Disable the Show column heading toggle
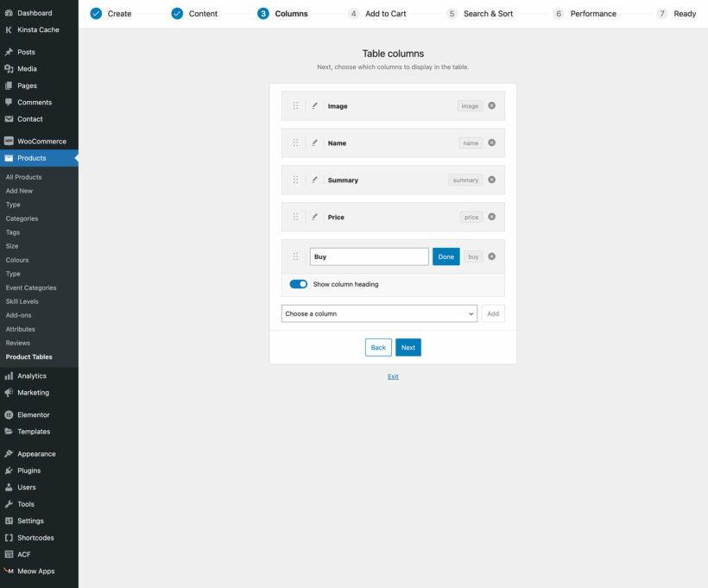The image size is (708, 588). pyautogui.click(x=299, y=283)
